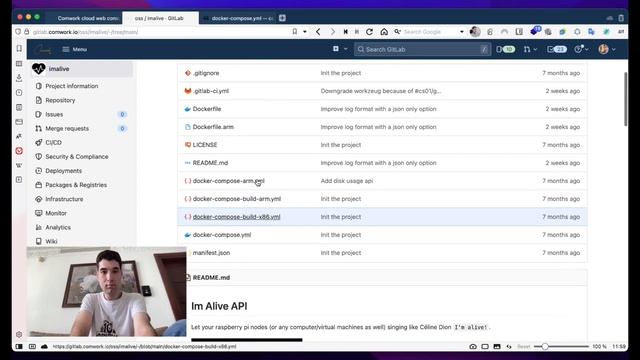Open the GitLab Menu hamburger
640x360 pixels.
(74, 49)
